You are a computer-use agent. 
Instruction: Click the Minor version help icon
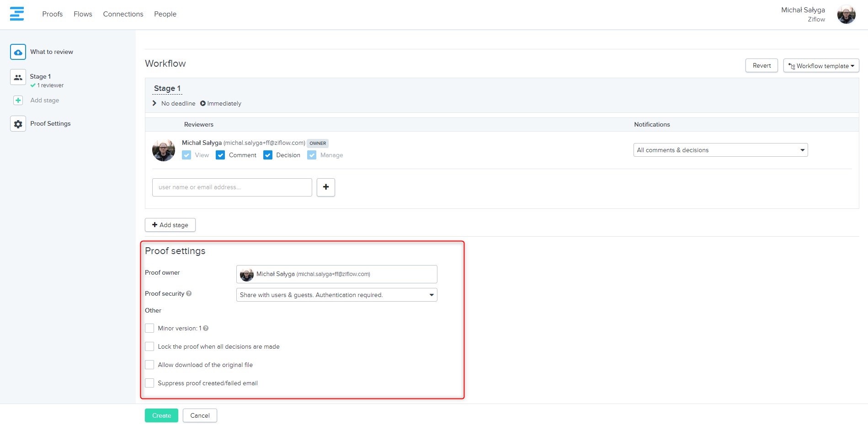click(x=206, y=328)
